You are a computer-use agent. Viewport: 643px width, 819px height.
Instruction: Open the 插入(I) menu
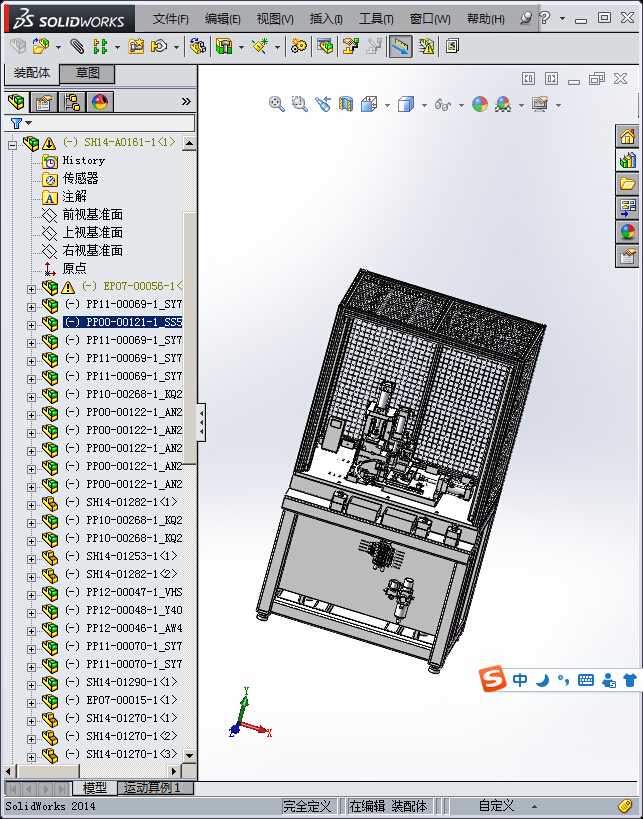click(326, 19)
